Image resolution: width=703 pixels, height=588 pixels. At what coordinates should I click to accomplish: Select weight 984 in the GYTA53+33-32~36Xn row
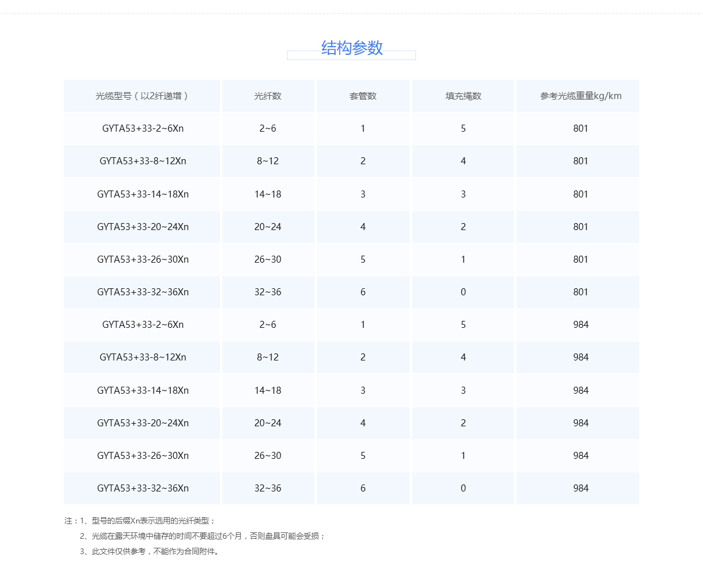click(580, 488)
